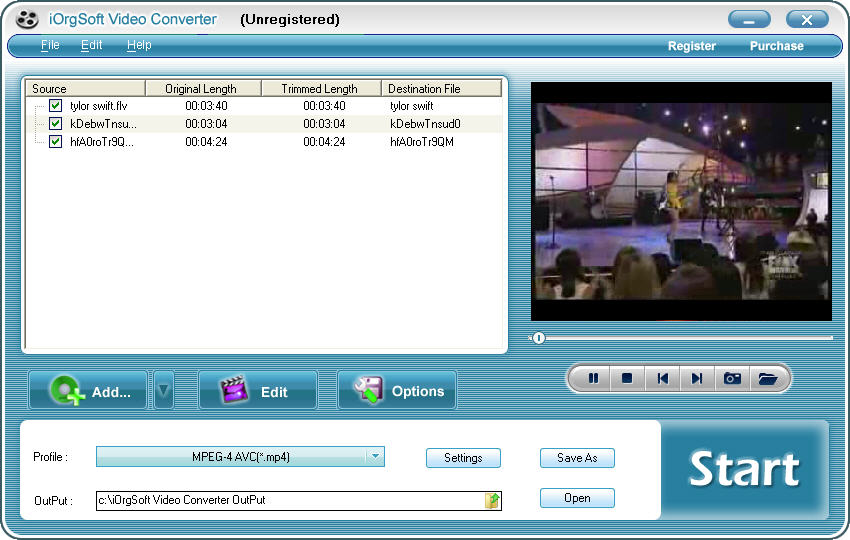Skip to previous video in preview
The height and width of the screenshot is (540, 850).
pos(662,378)
